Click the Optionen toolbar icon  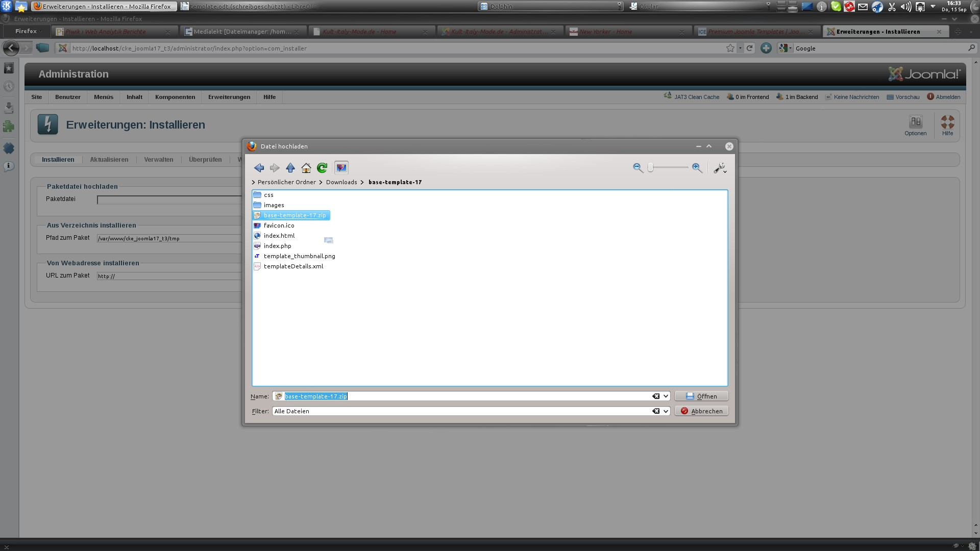915,126
